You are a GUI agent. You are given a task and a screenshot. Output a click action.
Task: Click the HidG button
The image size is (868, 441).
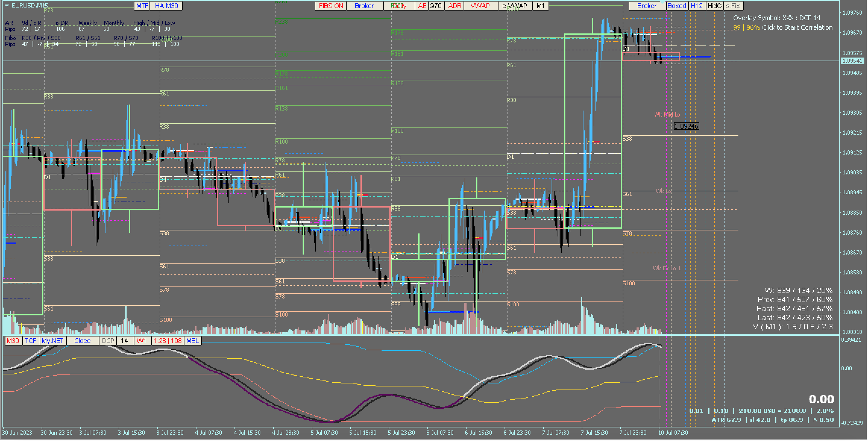pyautogui.click(x=714, y=6)
